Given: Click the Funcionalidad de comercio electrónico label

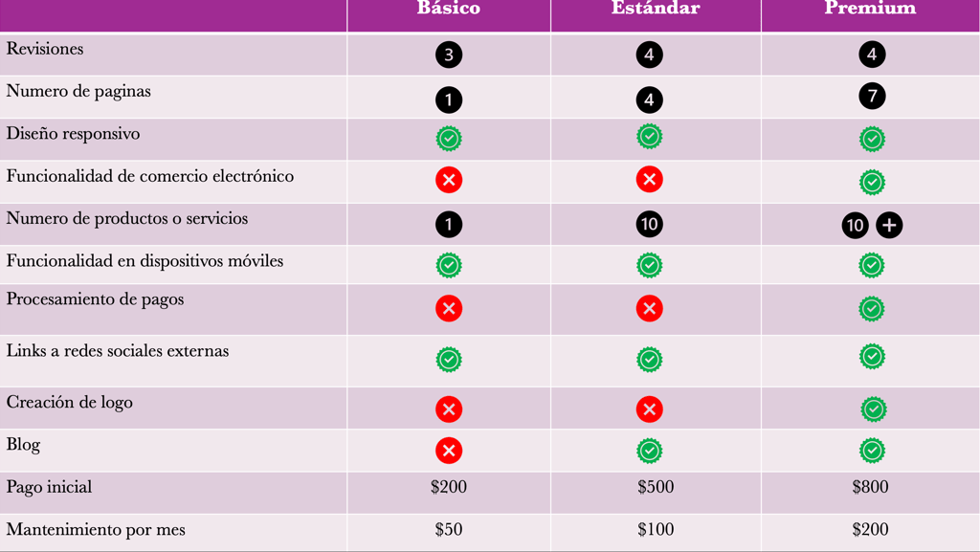Looking at the screenshot, I should pyautogui.click(x=150, y=176).
